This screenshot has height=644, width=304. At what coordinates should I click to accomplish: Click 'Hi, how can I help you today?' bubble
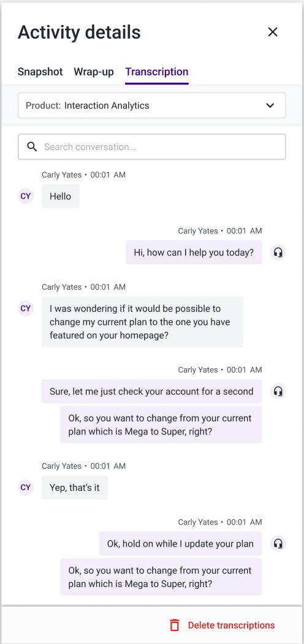[x=194, y=252]
